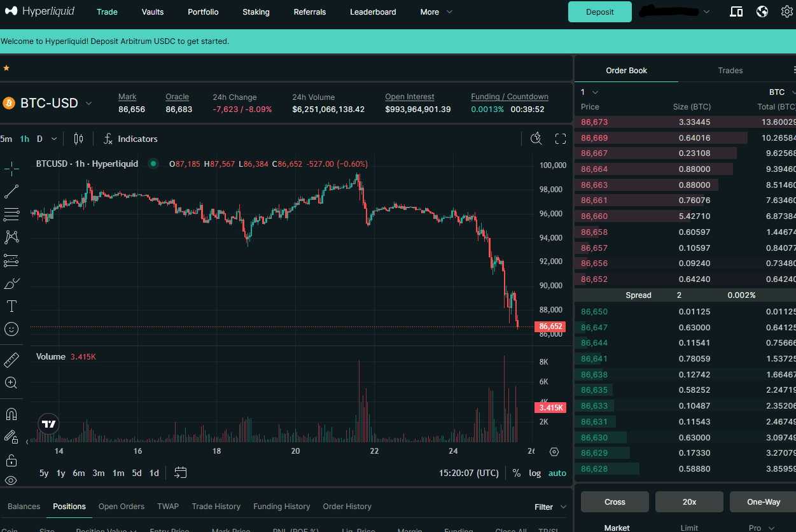Switch margin mode via Cross button
The width and height of the screenshot is (796, 532).
615,502
